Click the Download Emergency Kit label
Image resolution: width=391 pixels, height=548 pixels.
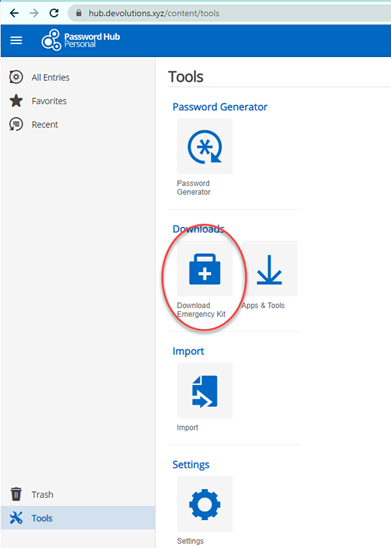201,310
